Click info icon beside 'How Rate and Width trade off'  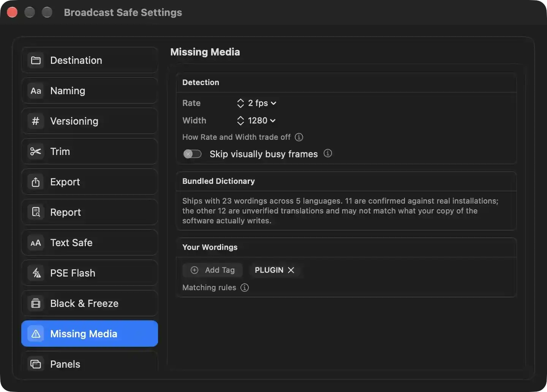(299, 137)
